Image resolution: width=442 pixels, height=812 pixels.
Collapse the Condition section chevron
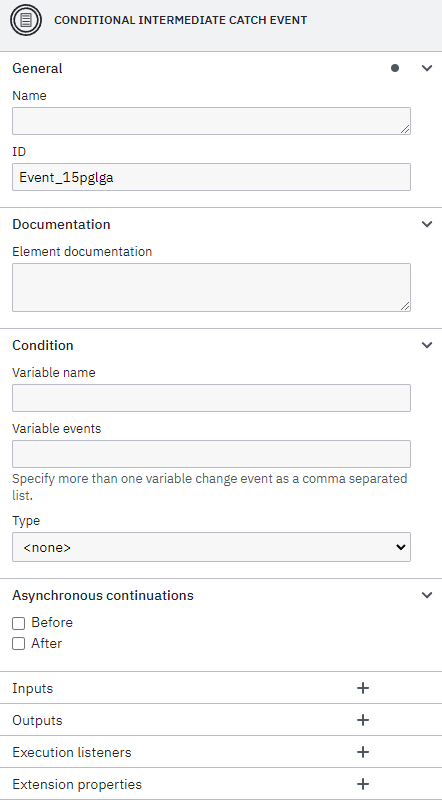tap(427, 345)
